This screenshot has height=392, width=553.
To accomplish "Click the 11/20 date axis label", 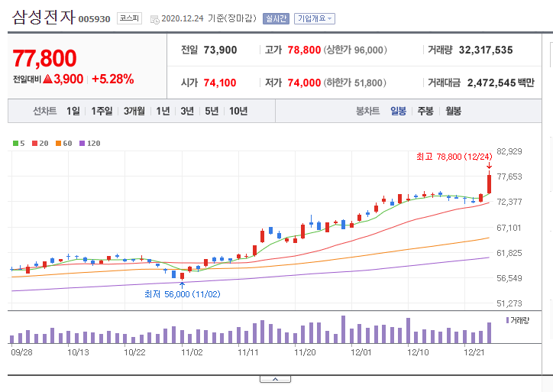I will click(x=305, y=352).
